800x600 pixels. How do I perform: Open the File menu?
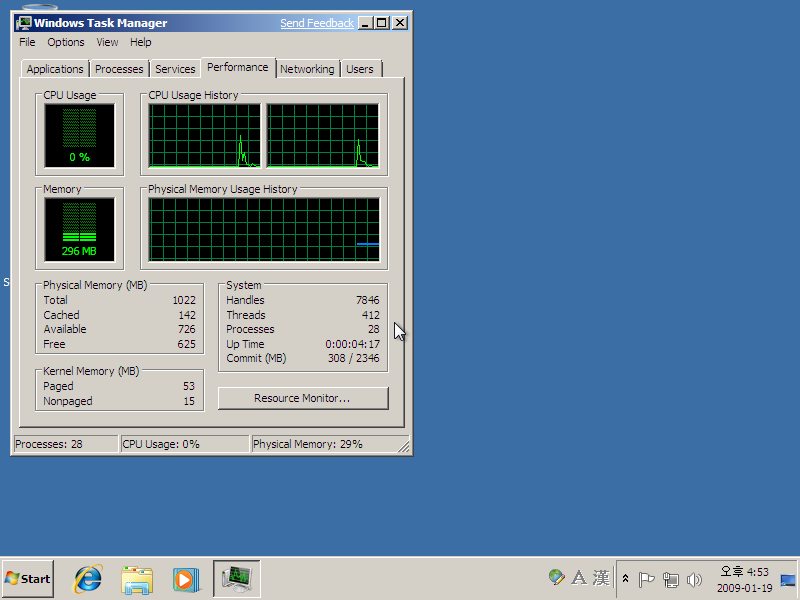click(27, 42)
